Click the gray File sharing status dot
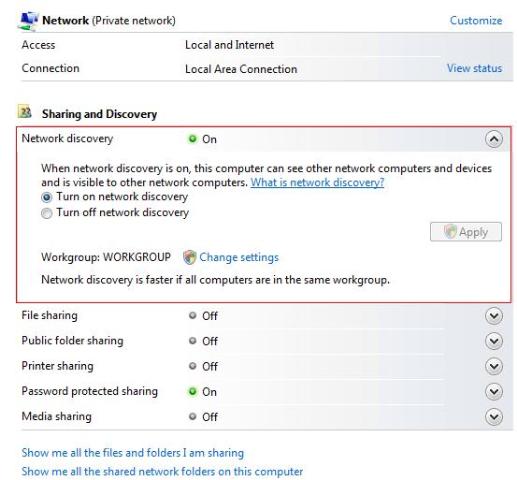Viewport: 517px width, 480px height. (x=192, y=315)
